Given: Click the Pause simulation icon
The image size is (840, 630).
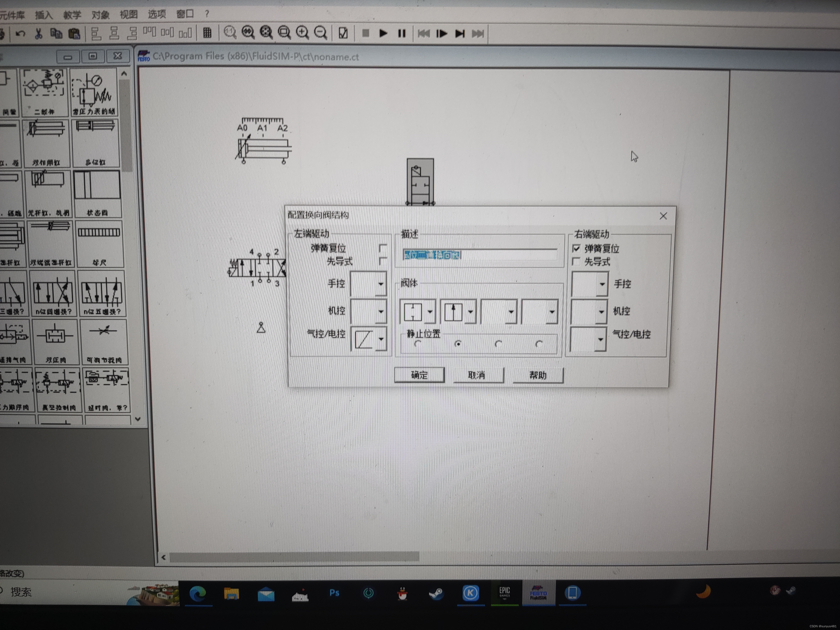Looking at the screenshot, I should tap(402, 33).
